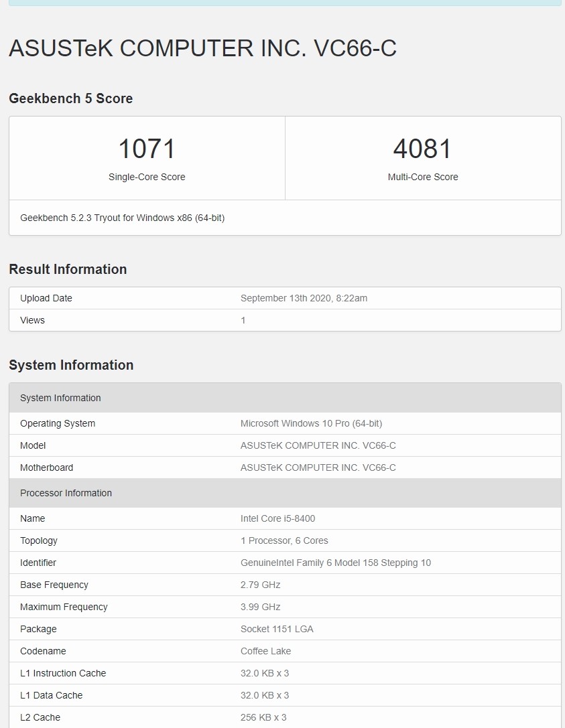Click the Motherboard row label
Screen dimensions: 565x728
[x=46, y=467]
